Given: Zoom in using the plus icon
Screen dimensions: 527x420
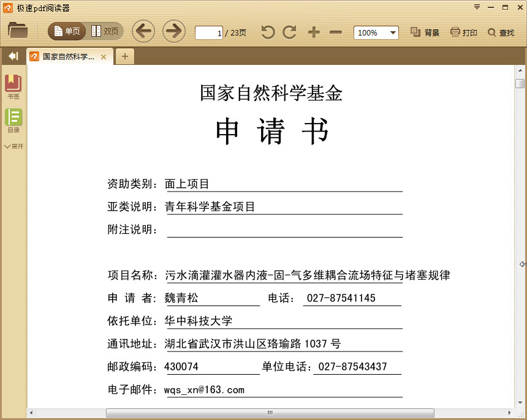Looking at the screenshot, I should tap(313, 31).
